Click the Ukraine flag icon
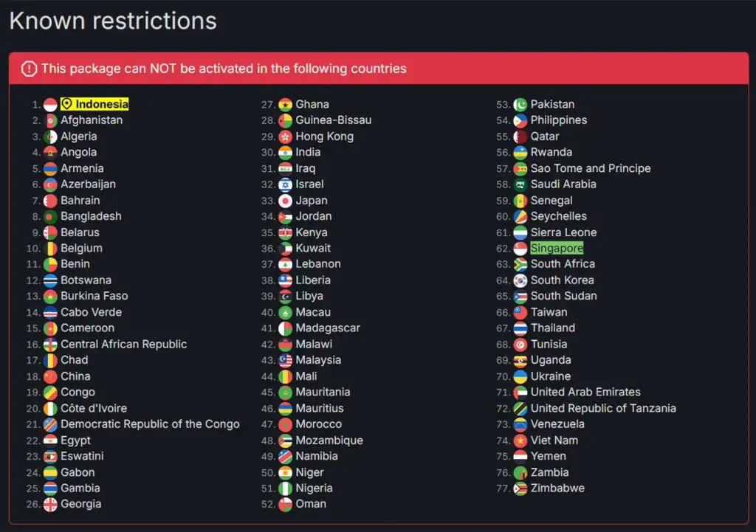This screenshot has height=532, width=756. click(520, 376)
